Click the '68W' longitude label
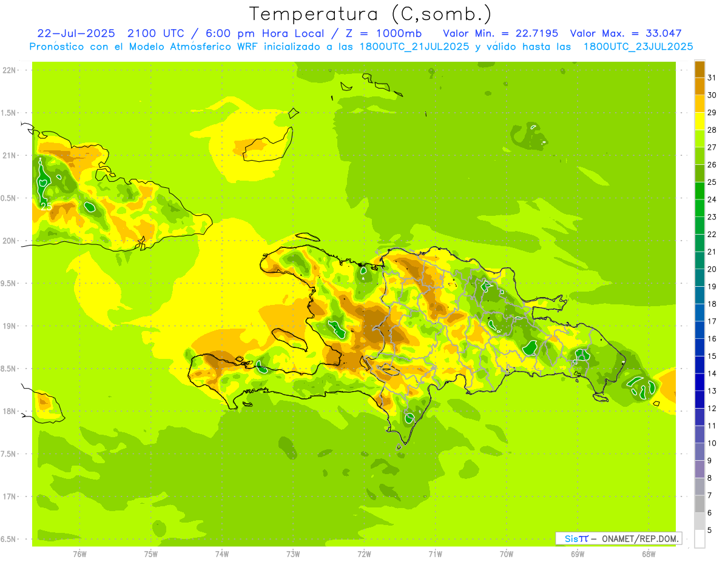This screenshot has width=728, height=562. pyautogui.click(x=649, y=554)
